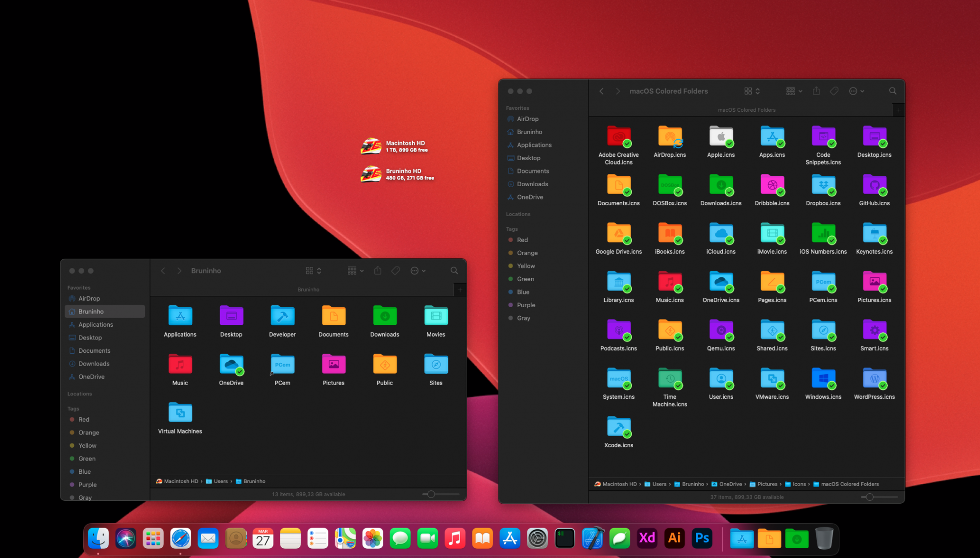980x558 pixels.
Task: Go back in macOS Colored Folders window
Action: [602, 91]
